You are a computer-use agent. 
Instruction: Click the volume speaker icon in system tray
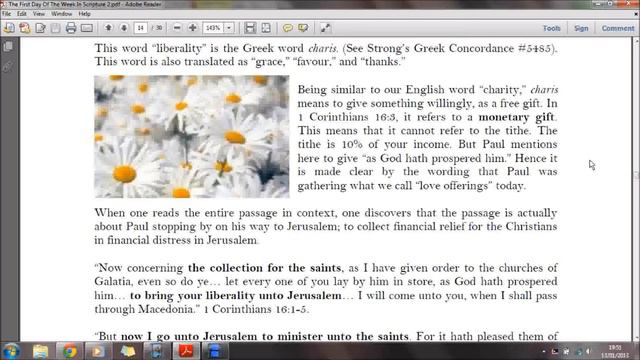click(588, 351)
